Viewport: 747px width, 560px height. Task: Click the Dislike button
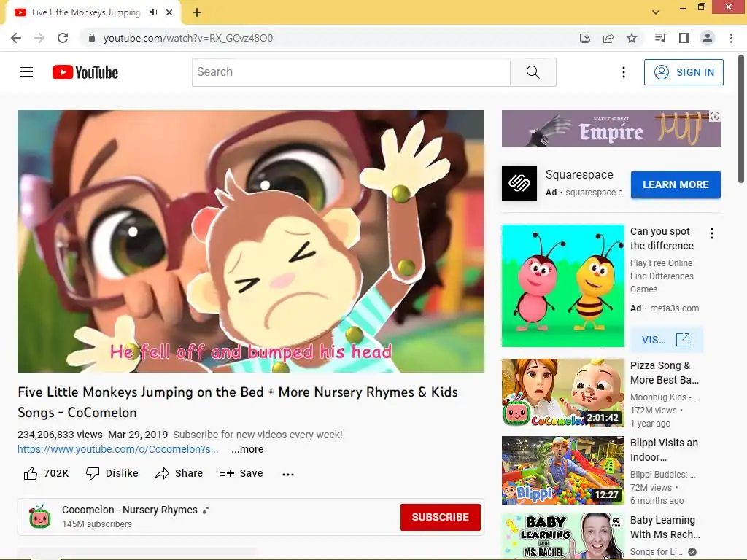click(x=112, y=473)
